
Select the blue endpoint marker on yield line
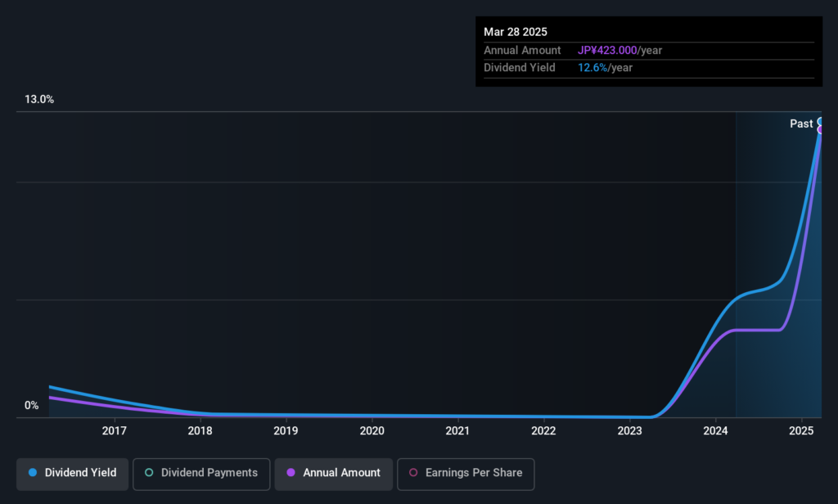pos(820,121)
